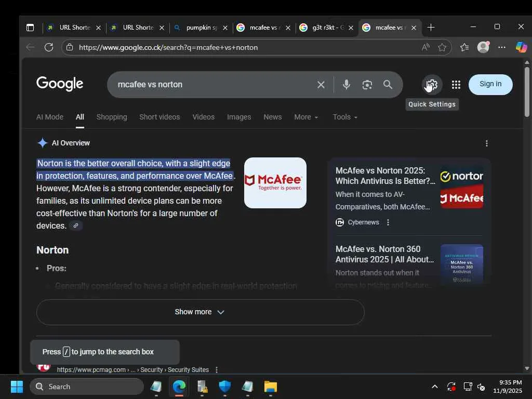
Task: Open McAfee vs Norton 2025 Cybernews article
Action: pos(385,176)
